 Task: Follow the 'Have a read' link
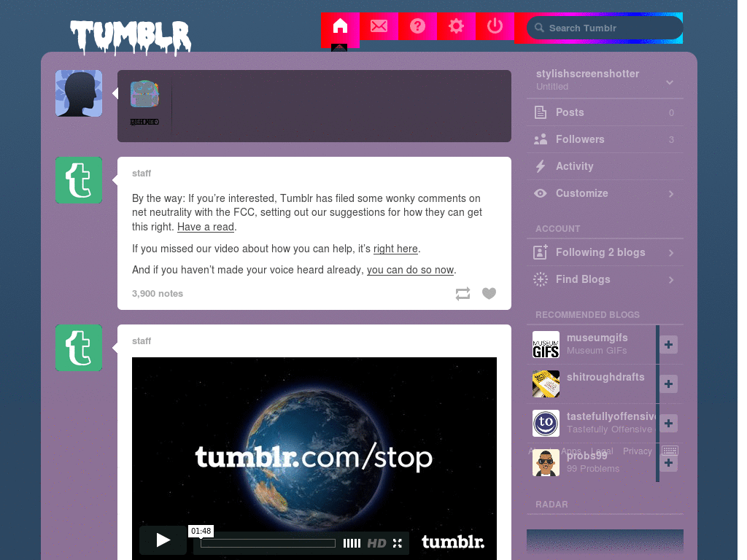[x=205, y=227]
